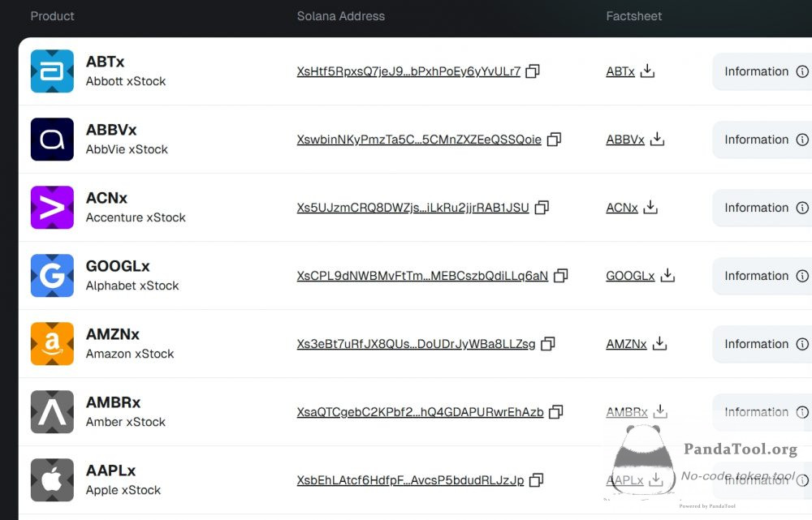Click the AbbVie logo thumbnail
812x520 pixels.
tap(52, 140)
